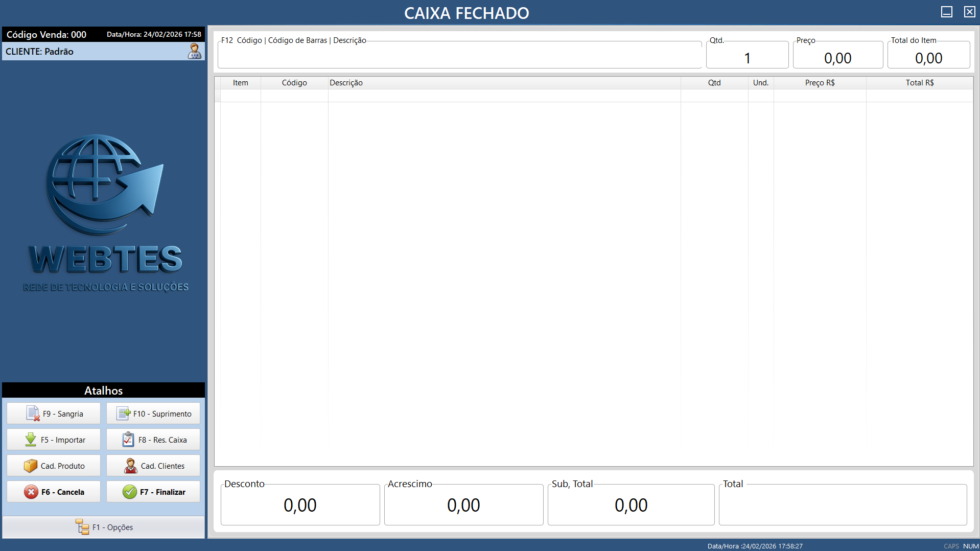Click the Descrição column header

tap(346, 83)
